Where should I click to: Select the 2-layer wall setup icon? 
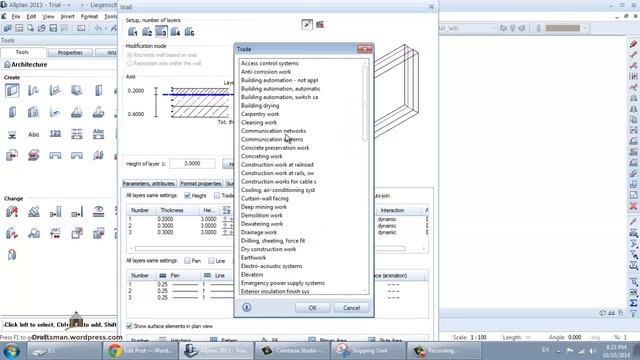coord(147,32)
